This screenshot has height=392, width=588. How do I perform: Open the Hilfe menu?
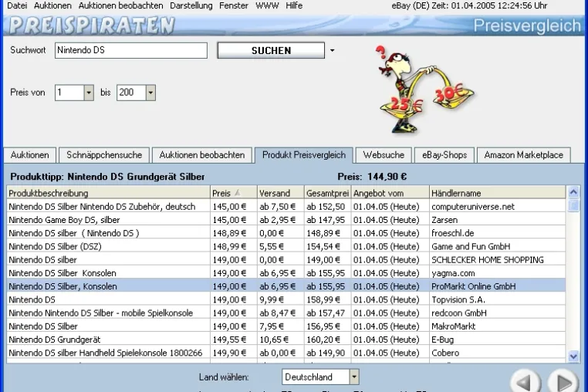coord(294,5)
